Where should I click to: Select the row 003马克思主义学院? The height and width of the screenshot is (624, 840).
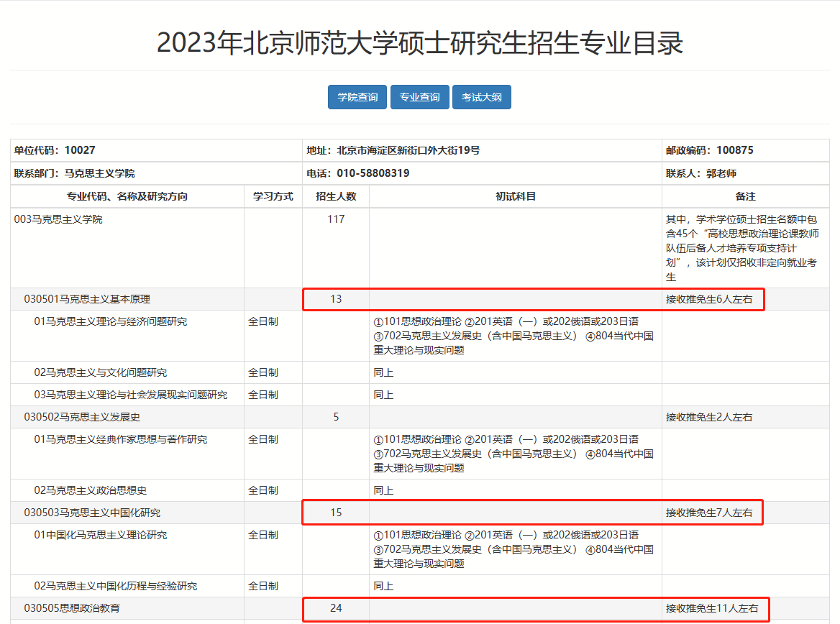coord(419,248)
